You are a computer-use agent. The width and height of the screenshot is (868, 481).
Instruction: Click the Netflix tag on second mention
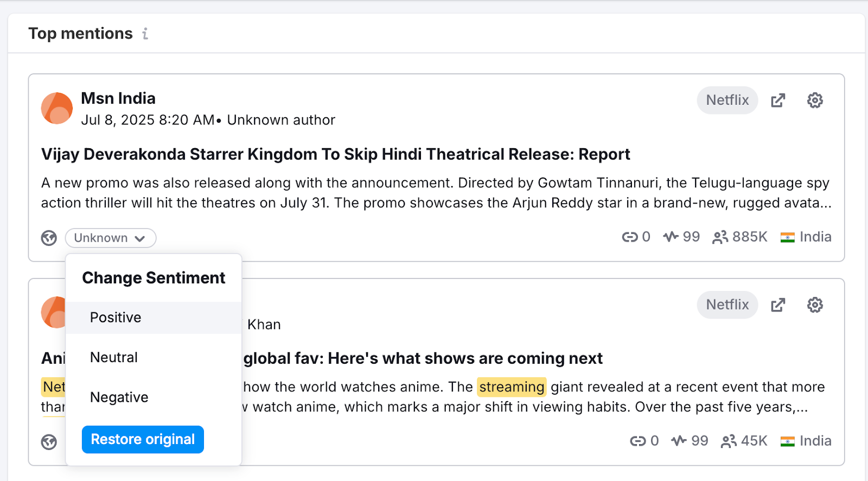[727, 305]
